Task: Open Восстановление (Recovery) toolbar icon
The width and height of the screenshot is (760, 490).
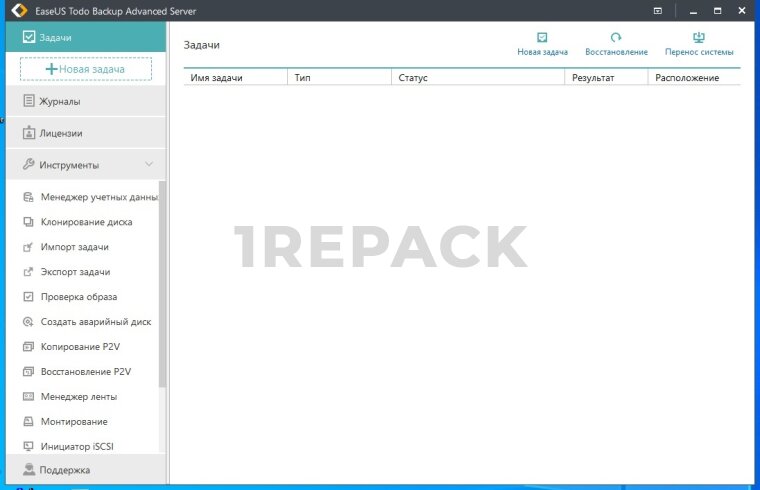Action: [616, 38]
